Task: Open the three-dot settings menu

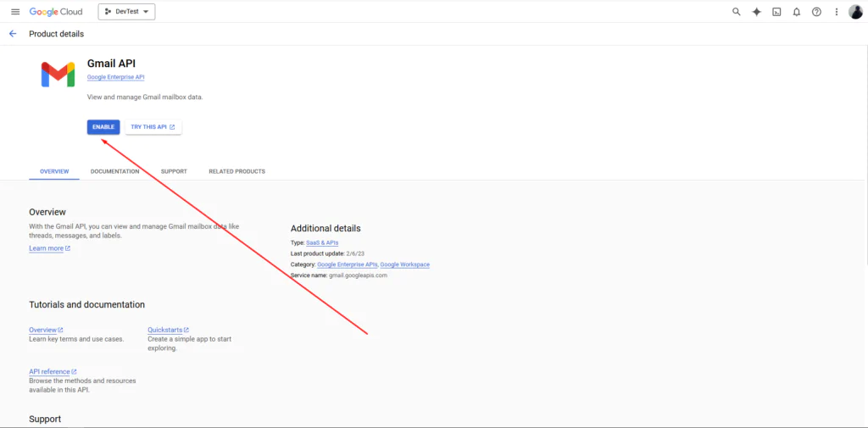Action: coord(837,12)
